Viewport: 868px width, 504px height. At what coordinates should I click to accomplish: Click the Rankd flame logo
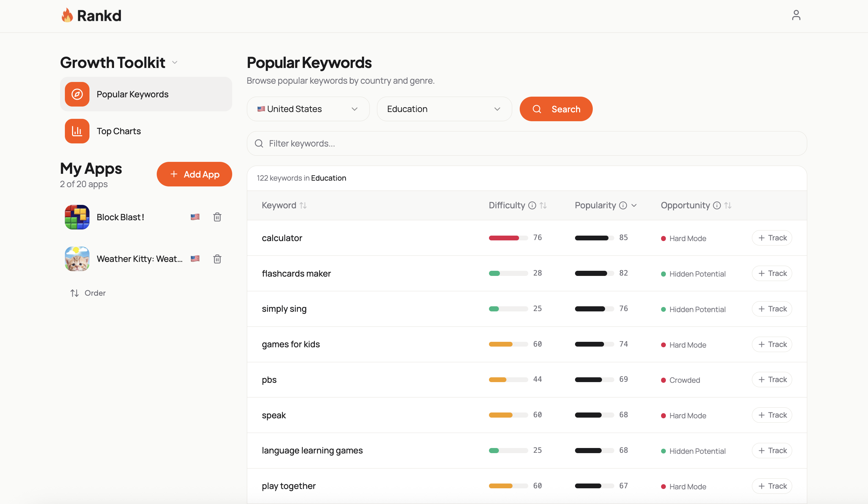pos(68,15)
